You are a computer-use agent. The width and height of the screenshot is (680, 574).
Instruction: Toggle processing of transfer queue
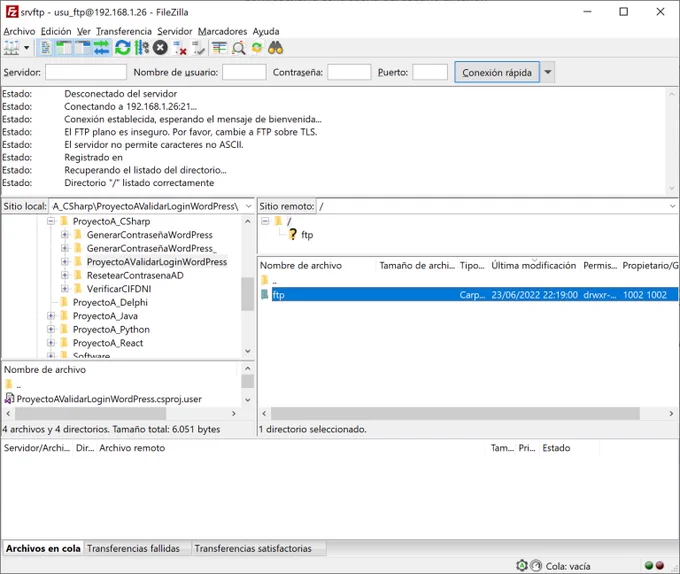(x=141, y=48)
